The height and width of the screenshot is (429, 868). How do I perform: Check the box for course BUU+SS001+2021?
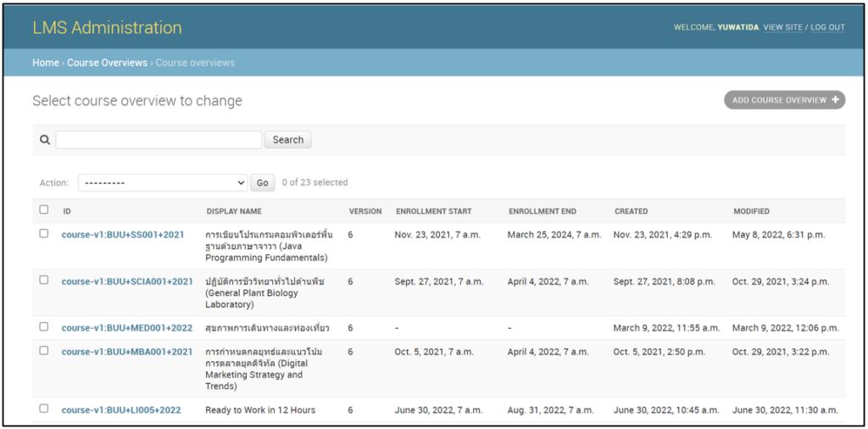tap(44, 234)
